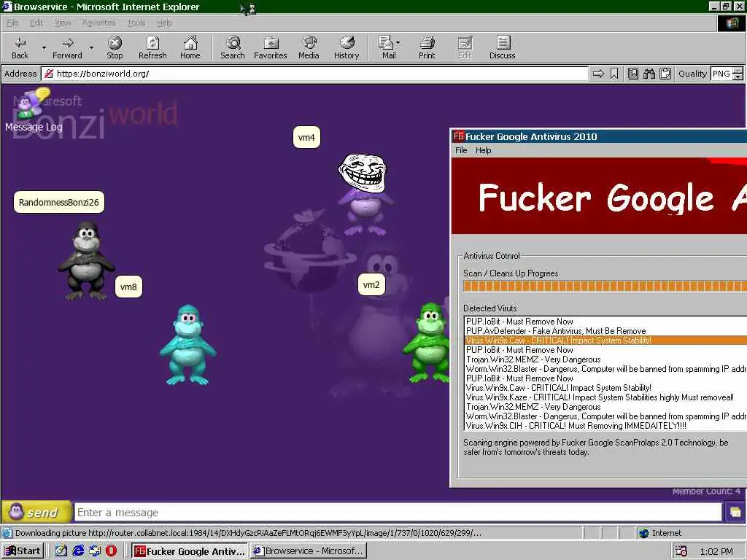Screen dimensions: 747x560
Task: Click the cyan Bonzi character
Action: pyautogui.click(x=187, y=344)
